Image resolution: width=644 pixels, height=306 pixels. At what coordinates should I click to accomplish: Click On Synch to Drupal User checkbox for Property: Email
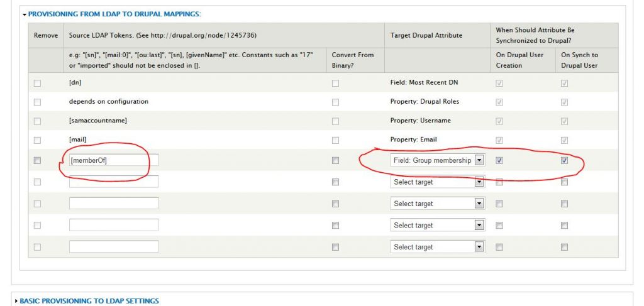(x=564, y=140)
